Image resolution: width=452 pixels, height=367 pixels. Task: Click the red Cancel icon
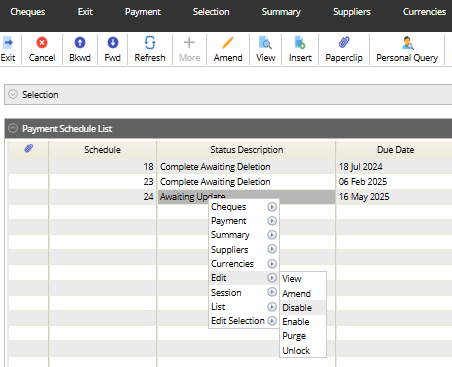(x=42, y=43)
